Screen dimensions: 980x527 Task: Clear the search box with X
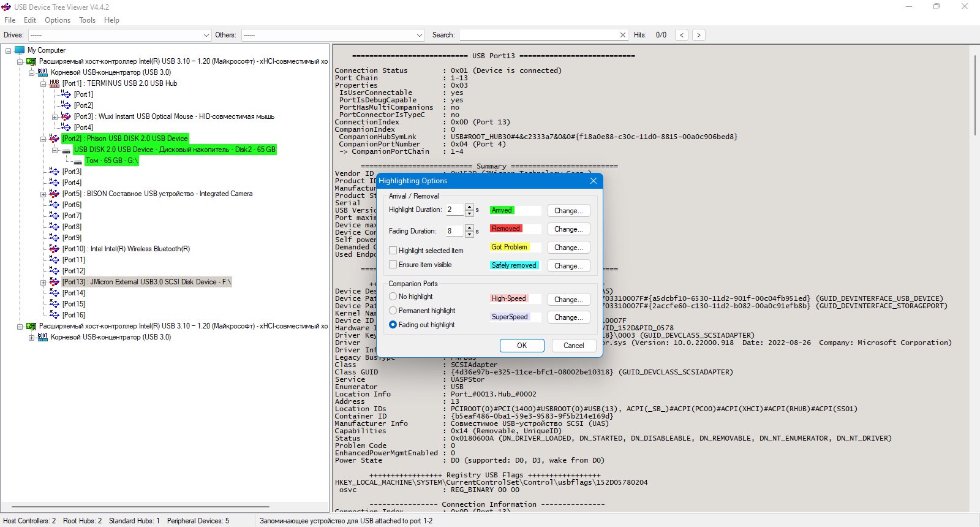[623, 35]
